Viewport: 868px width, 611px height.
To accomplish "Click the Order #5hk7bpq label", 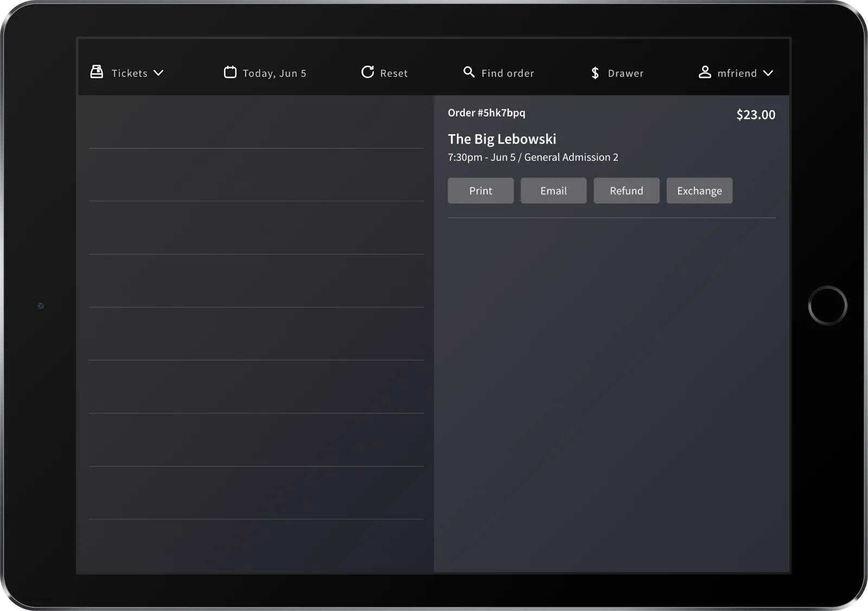I will pyautogui.click(x=487, y=113).
